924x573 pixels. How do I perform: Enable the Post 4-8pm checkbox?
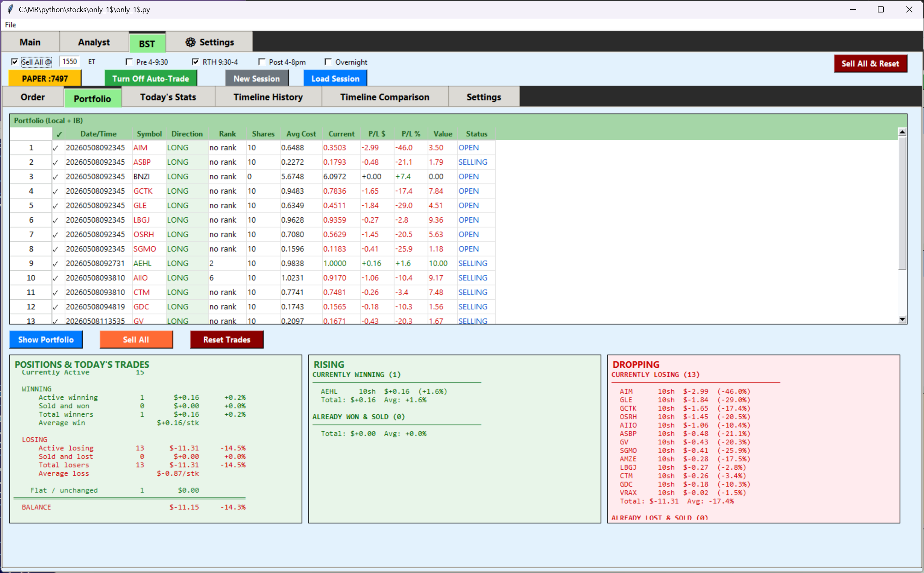pyautogui.click(x=262, y=62)
